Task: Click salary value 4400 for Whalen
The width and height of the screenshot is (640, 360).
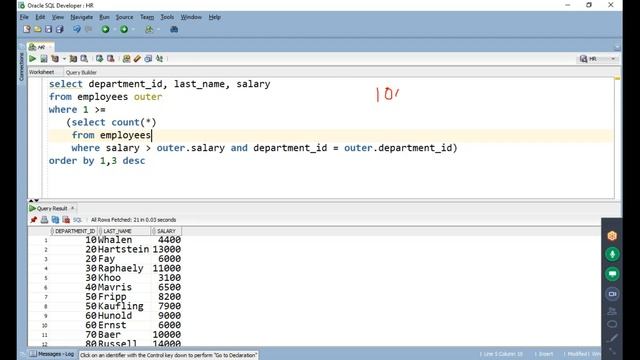Action: tap(169, 240)
